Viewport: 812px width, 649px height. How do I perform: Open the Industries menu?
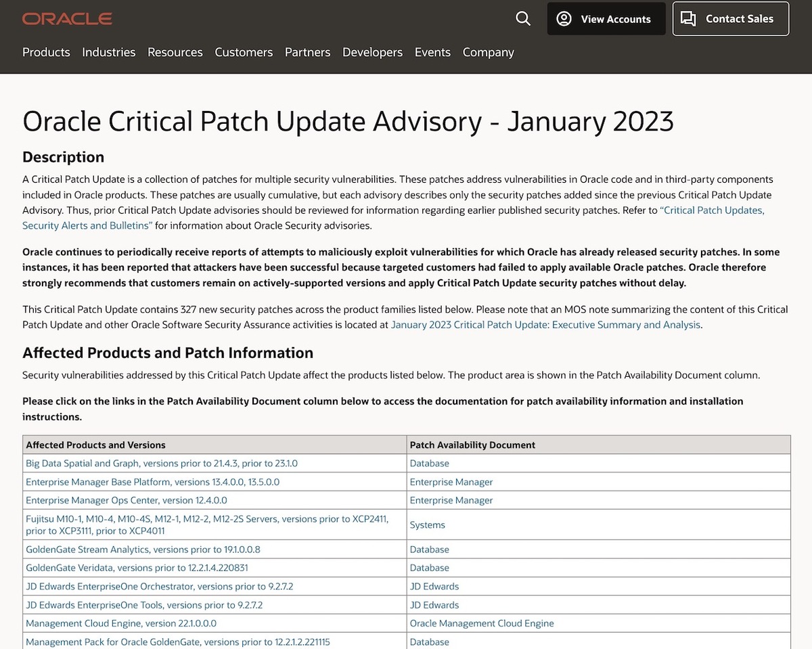coord(109,52)
